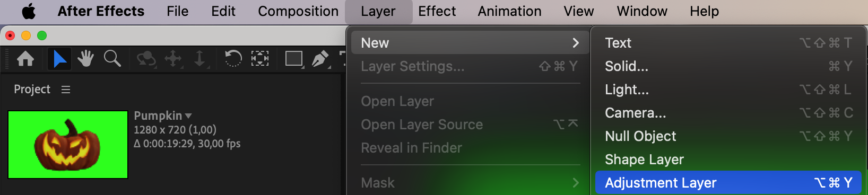
Task: Open the Project panel hamburger menu
Action: [x=66, y=90]
